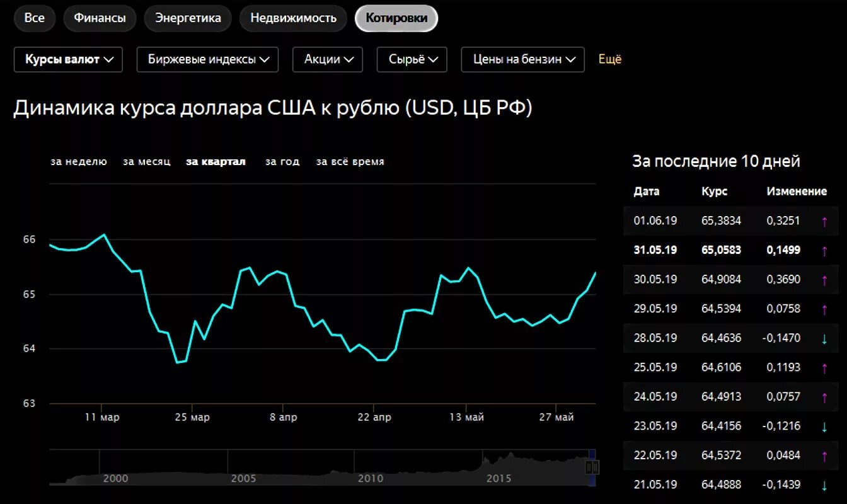
Task: Click the down arrow in the 23.05.19 row
Action: [x=824, y=427]
